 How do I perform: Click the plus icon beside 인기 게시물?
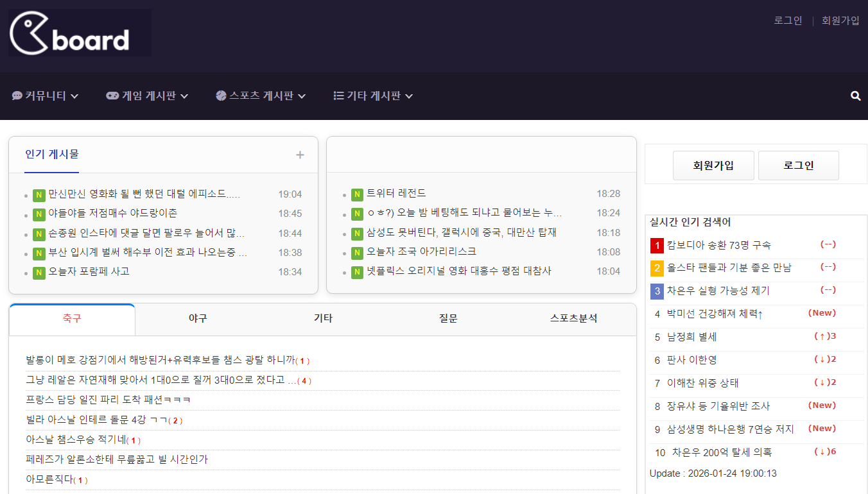[300, 155]
